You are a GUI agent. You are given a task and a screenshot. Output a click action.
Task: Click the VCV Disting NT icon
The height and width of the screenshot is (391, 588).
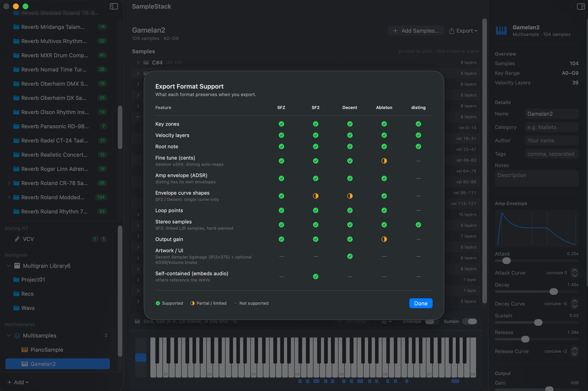click(17, 239)
